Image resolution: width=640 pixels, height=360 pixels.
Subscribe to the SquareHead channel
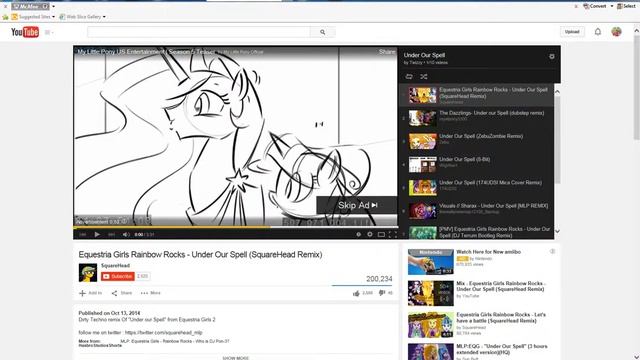pos(118,276)
